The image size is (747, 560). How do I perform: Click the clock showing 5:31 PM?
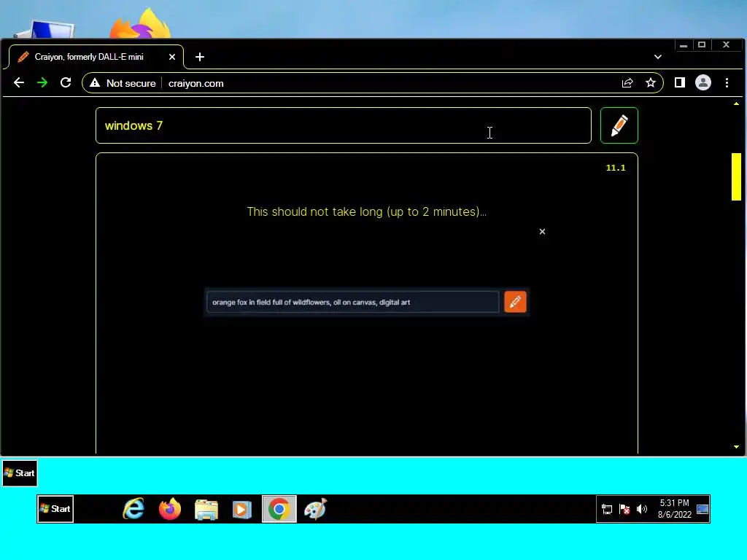coord(675,508)
